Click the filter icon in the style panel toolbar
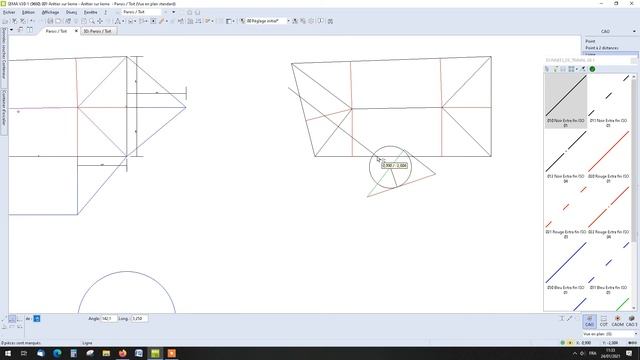This screenshot has height=360, width=640. click(x=556, y=69)
